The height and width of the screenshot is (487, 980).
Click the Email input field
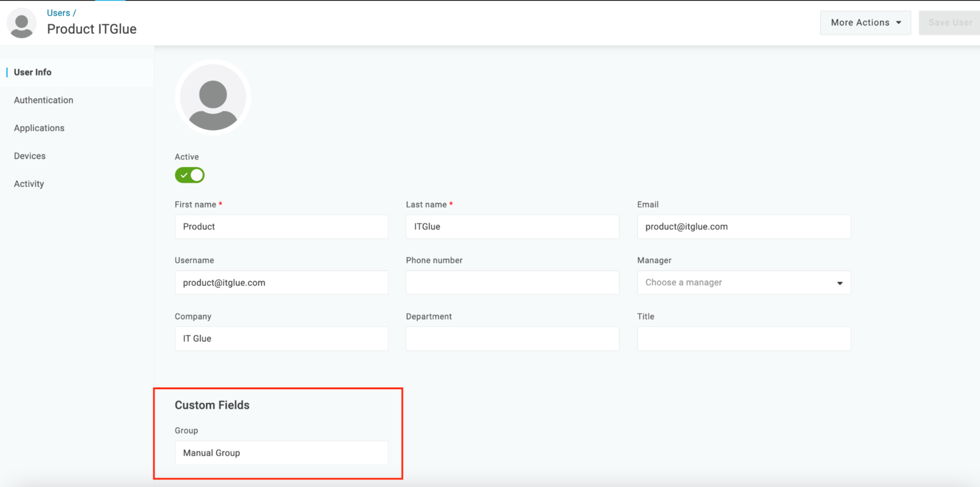coord(744,226)
